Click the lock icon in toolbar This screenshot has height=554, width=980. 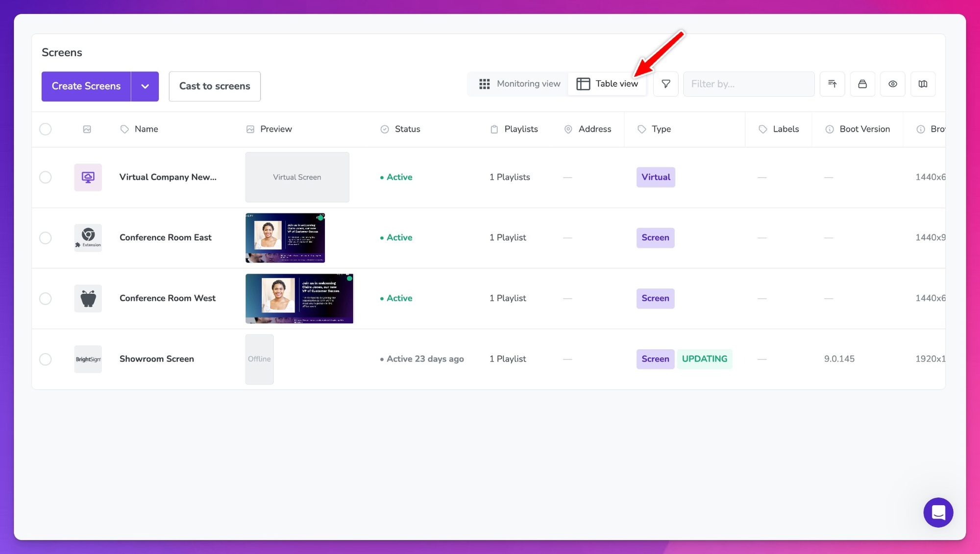tap(862, 84)
